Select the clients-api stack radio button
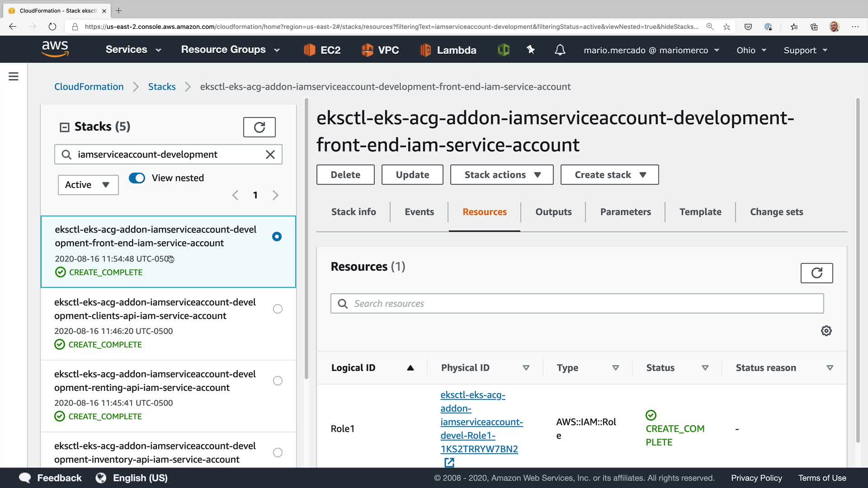Screen dimensions: 868x488 coord(278,309)
